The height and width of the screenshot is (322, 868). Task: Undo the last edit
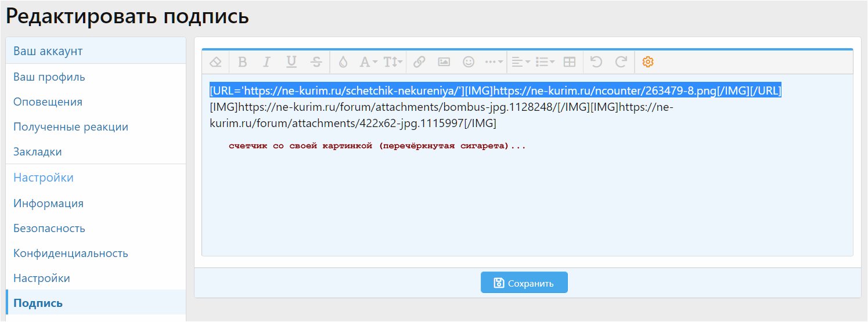point(596,61)
